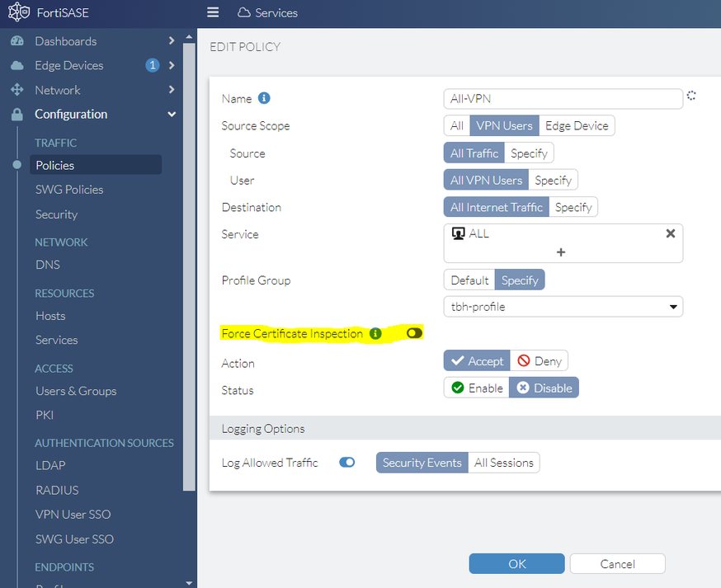Expand the Dashboards menu chevron
Screen dimensions: 721x588
point(172,40)
